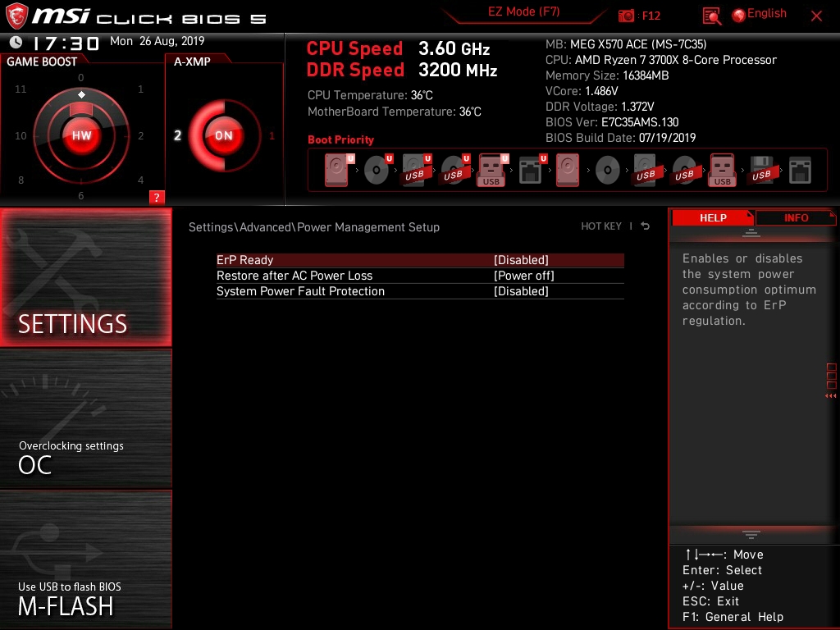Expand the side panel with red triple arrows
The width and height of the screenshot is (840, 630).
[x=830, y=396]
